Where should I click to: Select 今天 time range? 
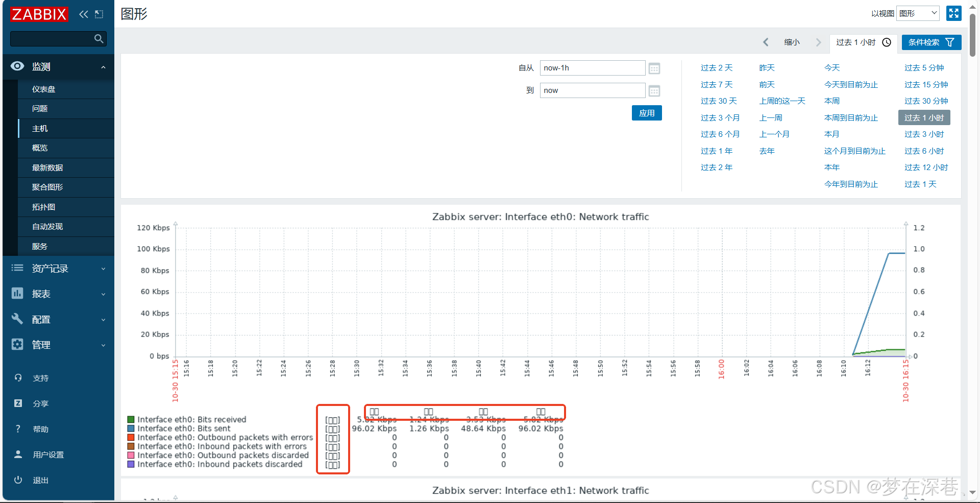pyautogui.click(x=832, y=68)
